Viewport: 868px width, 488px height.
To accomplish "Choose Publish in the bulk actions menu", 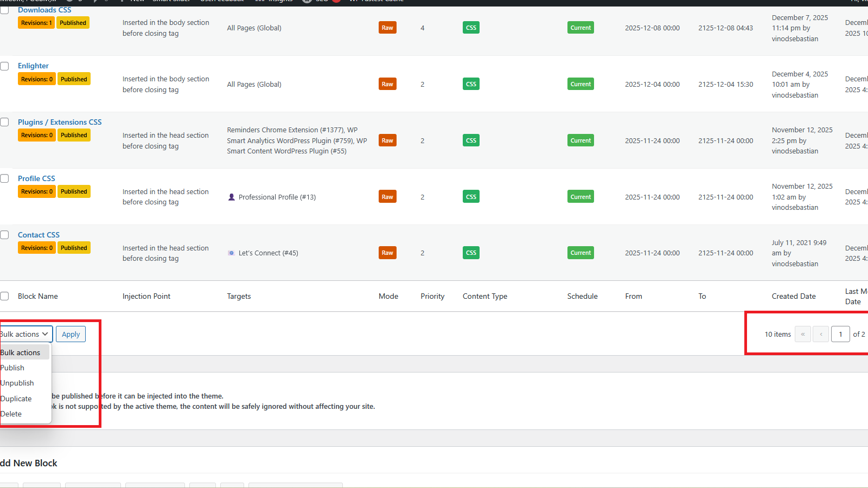I will tap(12, 368).
